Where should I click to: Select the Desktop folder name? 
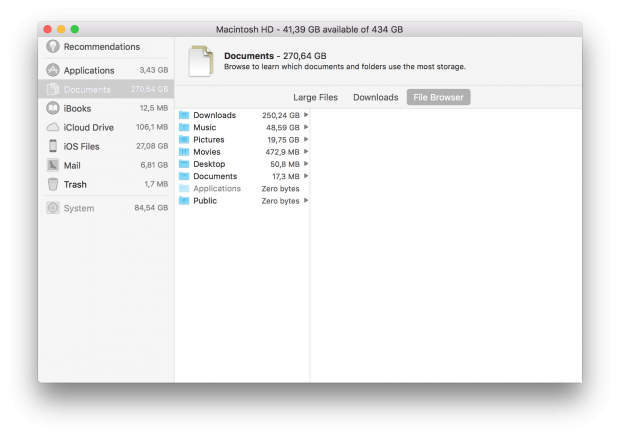coord(209,164)
